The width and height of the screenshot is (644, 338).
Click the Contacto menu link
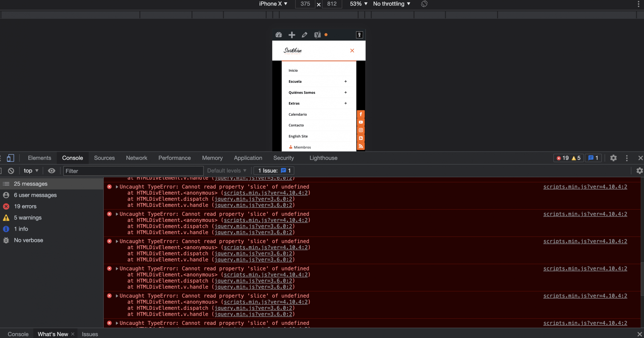pos(296,125)
